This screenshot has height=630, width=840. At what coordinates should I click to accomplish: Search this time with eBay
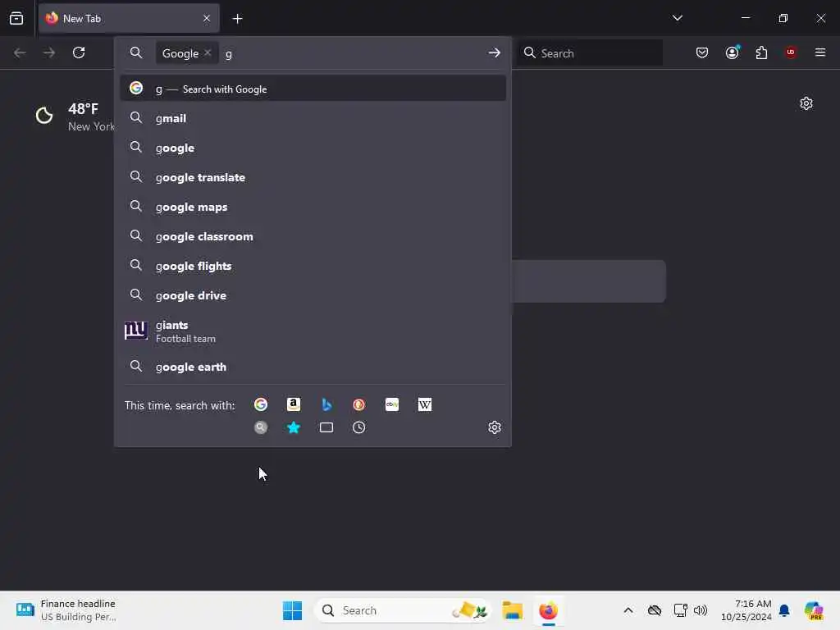[392, 404]
